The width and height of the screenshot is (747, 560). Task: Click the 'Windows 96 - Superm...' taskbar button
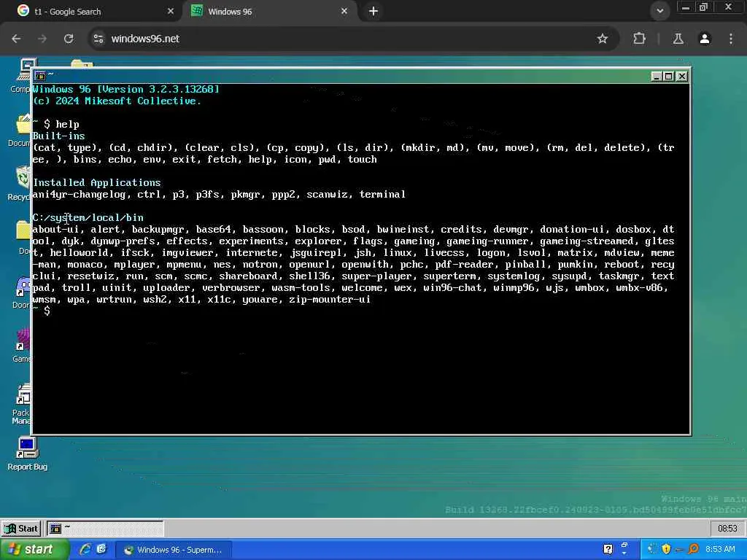point(174,550)
